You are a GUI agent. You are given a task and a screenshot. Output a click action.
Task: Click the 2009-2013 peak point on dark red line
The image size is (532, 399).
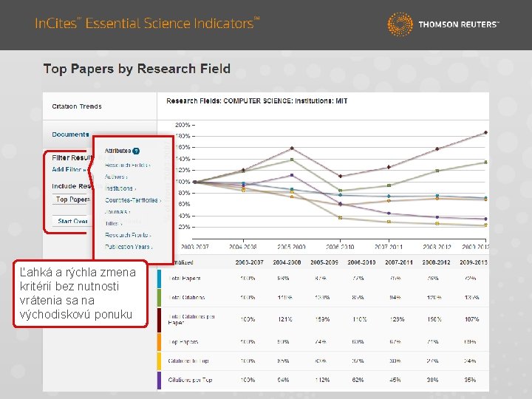coord(486,133)
